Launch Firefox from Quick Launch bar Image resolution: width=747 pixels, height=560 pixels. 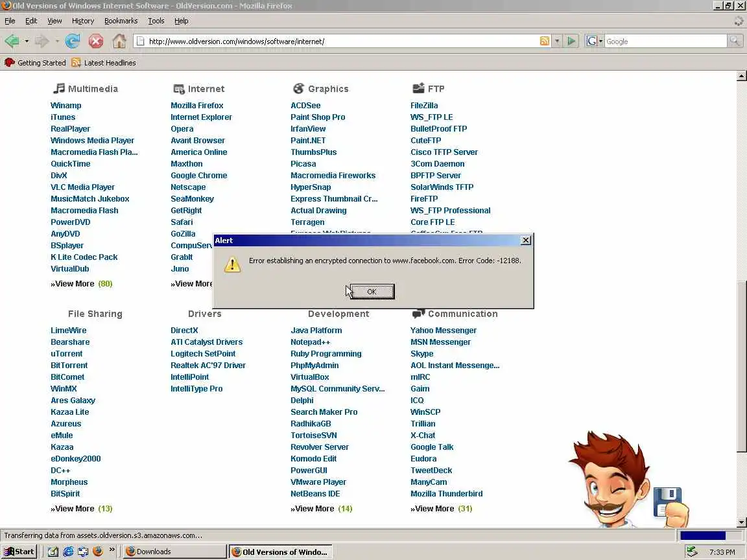pyautogui.click(x=98, y=551)
